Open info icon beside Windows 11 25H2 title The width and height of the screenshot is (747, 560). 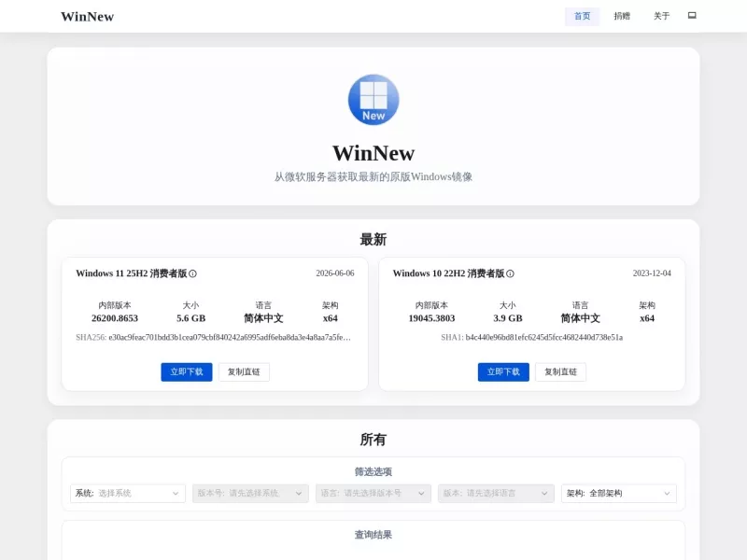(x=192, y=273)
